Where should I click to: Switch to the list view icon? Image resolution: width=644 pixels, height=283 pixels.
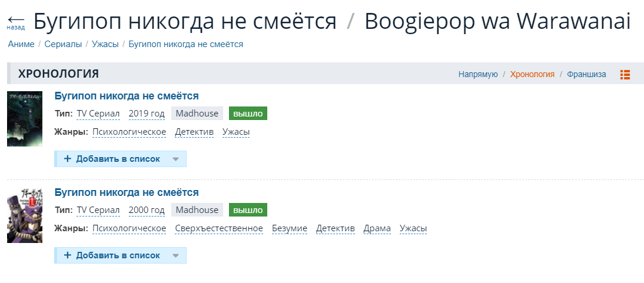(x=625, y=74)
